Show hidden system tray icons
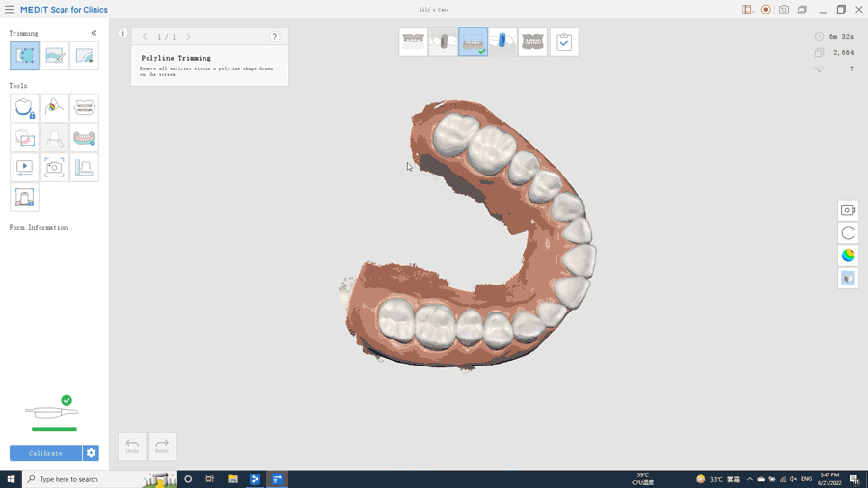Screen dimensions: 868x488 point(750,479)
